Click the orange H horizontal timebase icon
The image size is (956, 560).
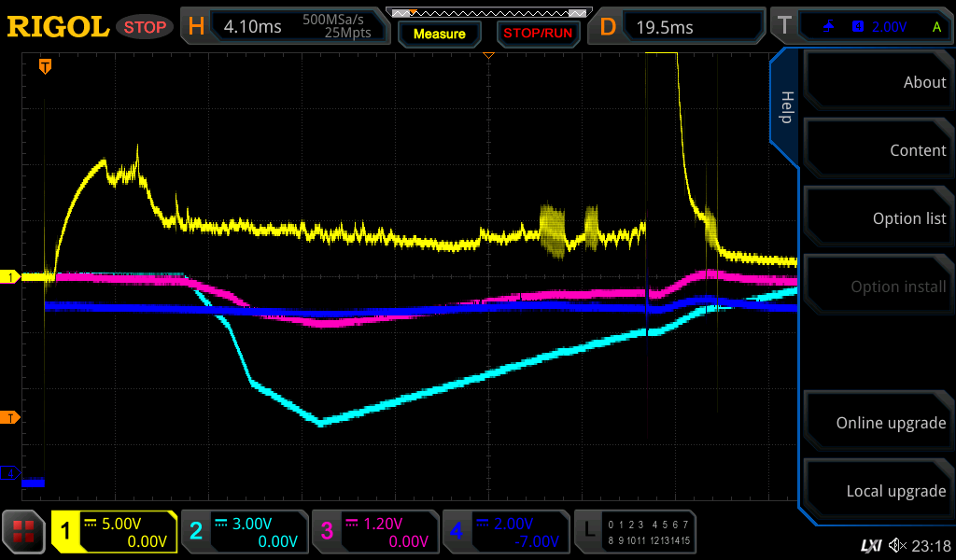point(196,26)
